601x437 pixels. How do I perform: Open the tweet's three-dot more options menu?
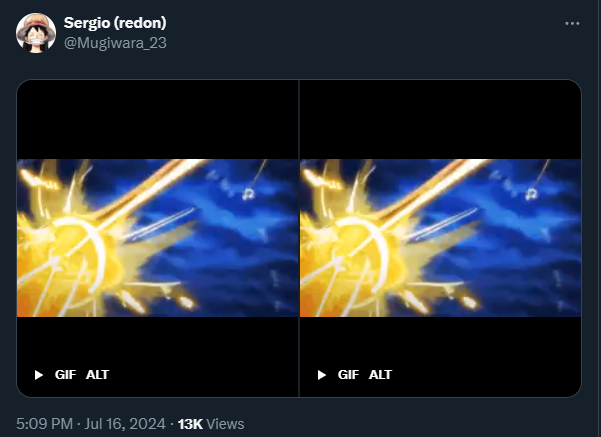tap(572, 23)
